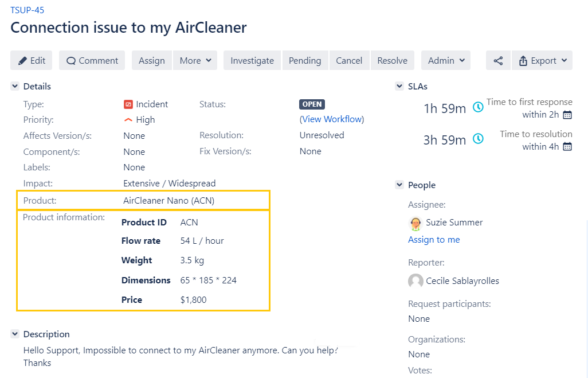Open the Admin dropdown menu
588x378 pixels.
pyautogui.click(x=446, y=61)
